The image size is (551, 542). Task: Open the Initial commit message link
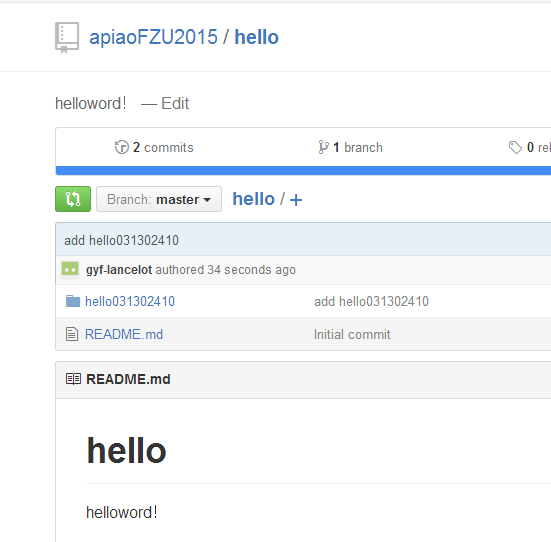352,334
